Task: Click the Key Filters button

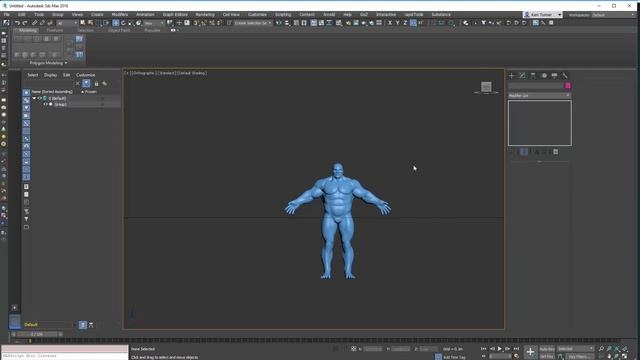Action: pyautogui.click(x=579, y=356)
